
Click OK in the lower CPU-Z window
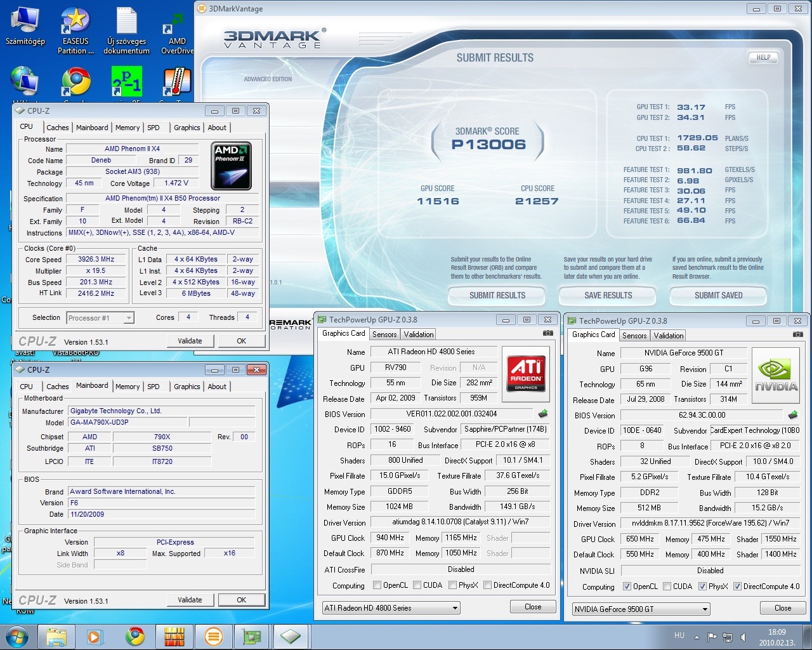(242, 600)
